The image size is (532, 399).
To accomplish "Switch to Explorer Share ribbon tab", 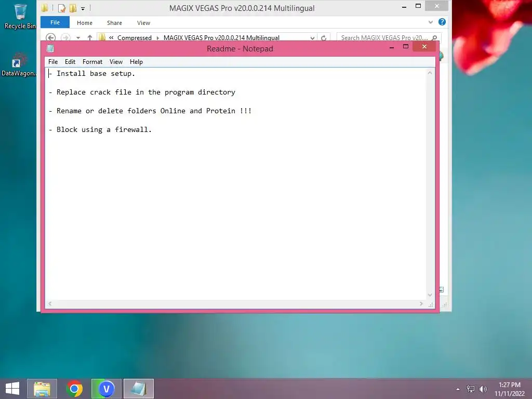I will 114,23.
